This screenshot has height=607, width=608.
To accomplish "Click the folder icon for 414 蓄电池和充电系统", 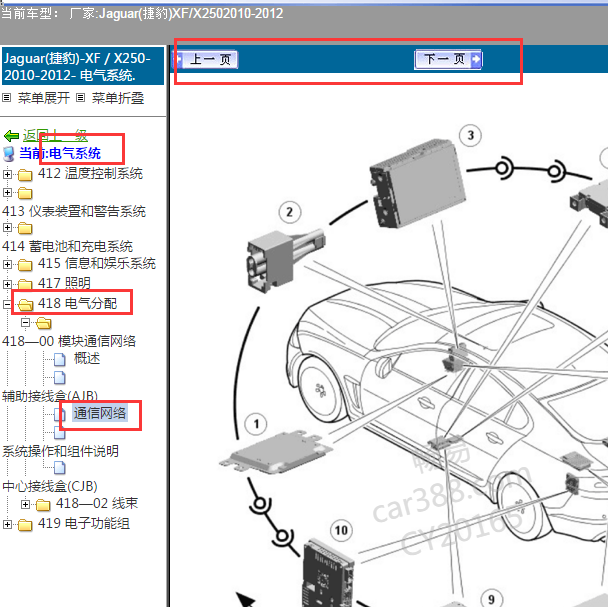I will (25, 228).
